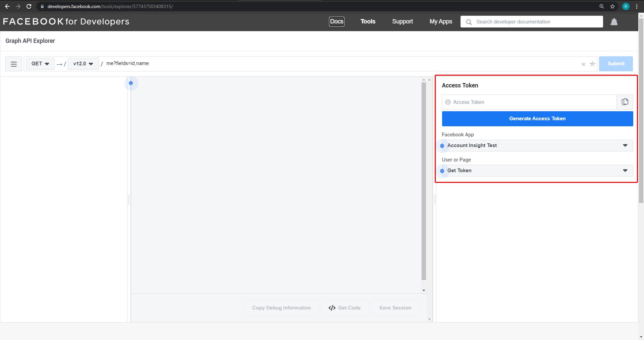Go to Facebook for Developers home logo
Image resolution: width=644 pixels, height=340 pixels.
66,21
